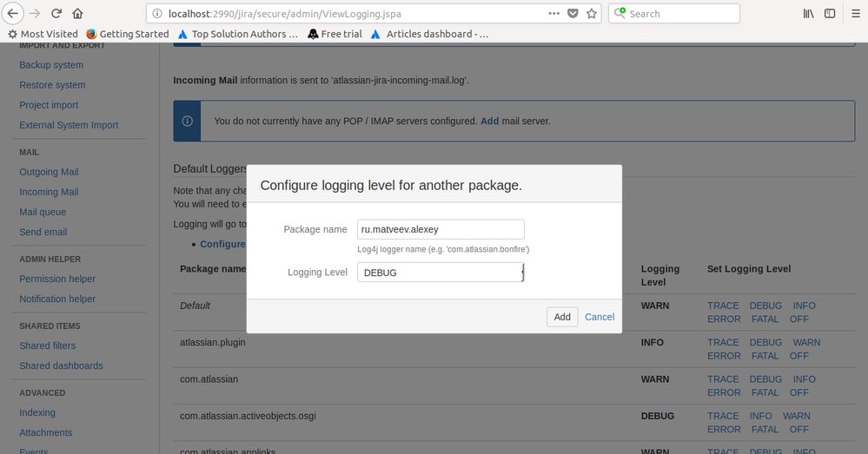Screen dimensions: 868x454
Task: Set Default logger to INFO
Action: [804, 306]
